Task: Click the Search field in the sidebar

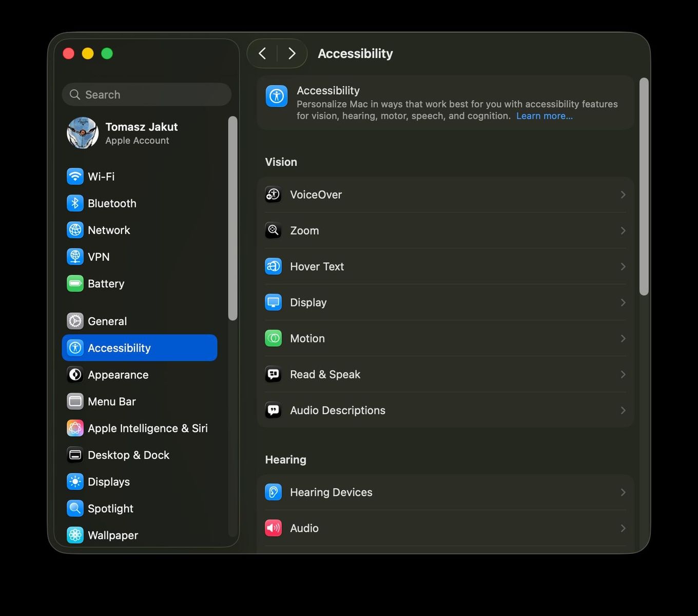Action: (x=147, y=94)
